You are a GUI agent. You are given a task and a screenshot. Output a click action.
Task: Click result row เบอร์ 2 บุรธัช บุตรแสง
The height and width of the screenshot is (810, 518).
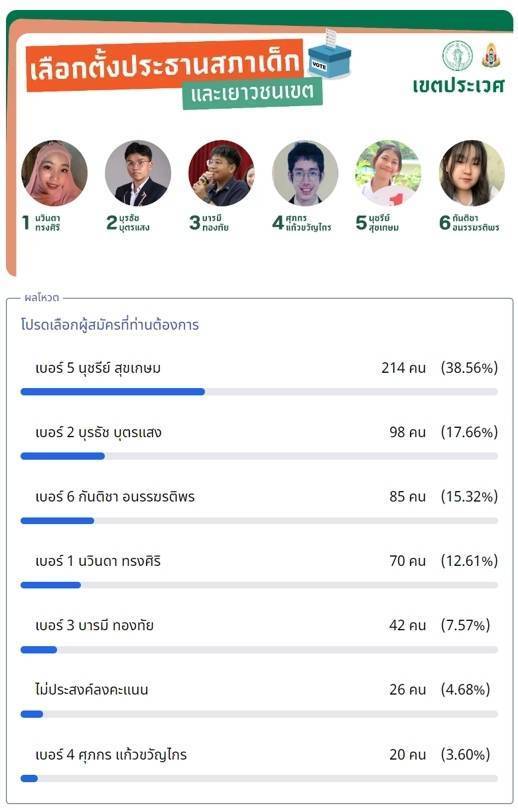(x=259, y=442)
